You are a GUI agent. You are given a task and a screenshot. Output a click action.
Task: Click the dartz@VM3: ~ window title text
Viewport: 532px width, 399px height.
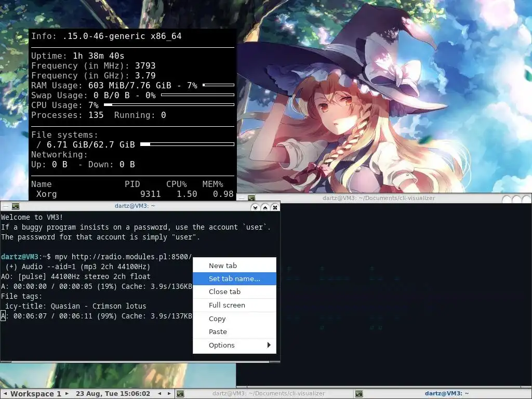(x=135, y=206)
